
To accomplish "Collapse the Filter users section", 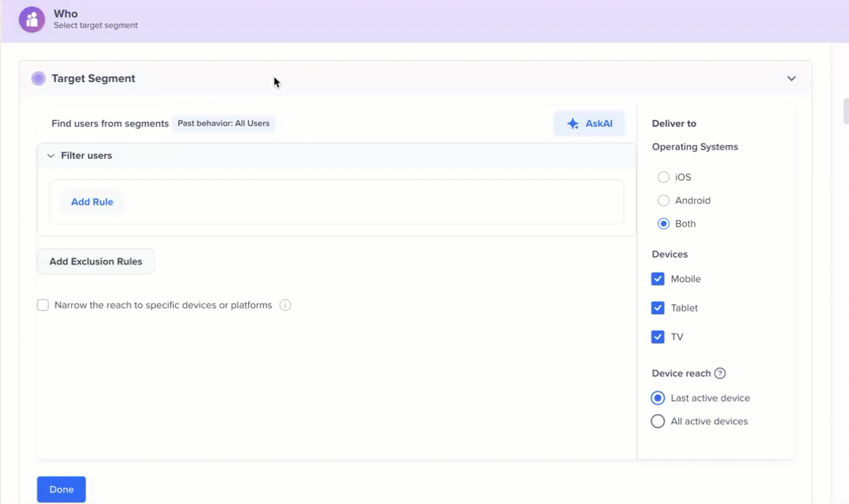I will tap(51, 155).
